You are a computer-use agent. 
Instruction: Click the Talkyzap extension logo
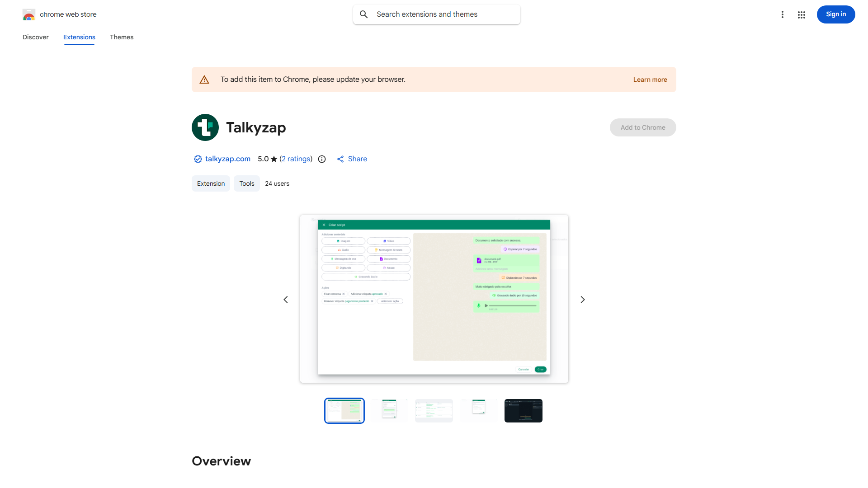[205, 127]
